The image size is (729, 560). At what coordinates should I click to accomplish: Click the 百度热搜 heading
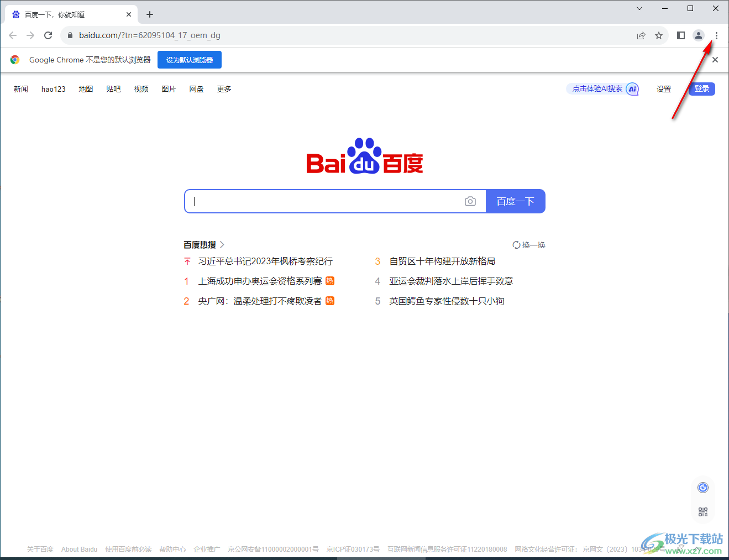200,245
